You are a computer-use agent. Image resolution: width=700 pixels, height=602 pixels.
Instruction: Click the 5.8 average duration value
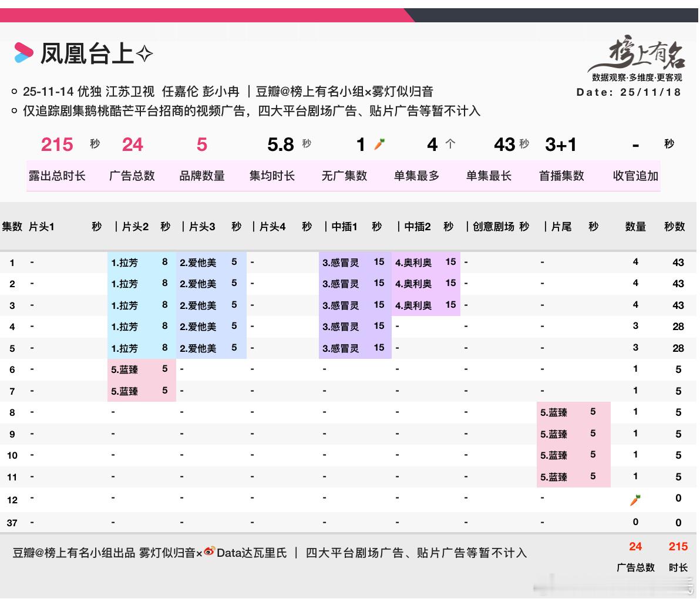[280, 144]
